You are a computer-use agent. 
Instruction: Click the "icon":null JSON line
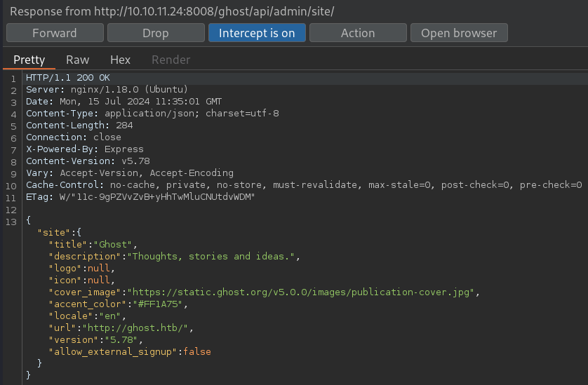click(x=82, y=280)
